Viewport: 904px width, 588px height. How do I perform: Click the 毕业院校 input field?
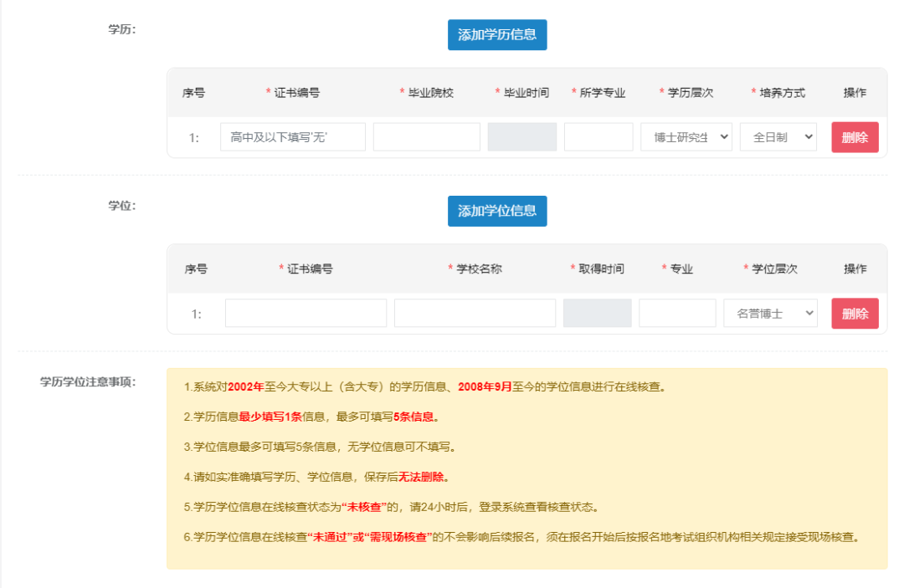pyautogui.click(x=426, y=136)
